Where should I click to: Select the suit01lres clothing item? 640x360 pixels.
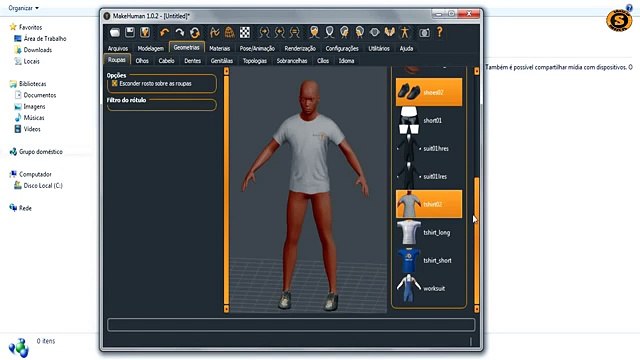tap(429, 176)
